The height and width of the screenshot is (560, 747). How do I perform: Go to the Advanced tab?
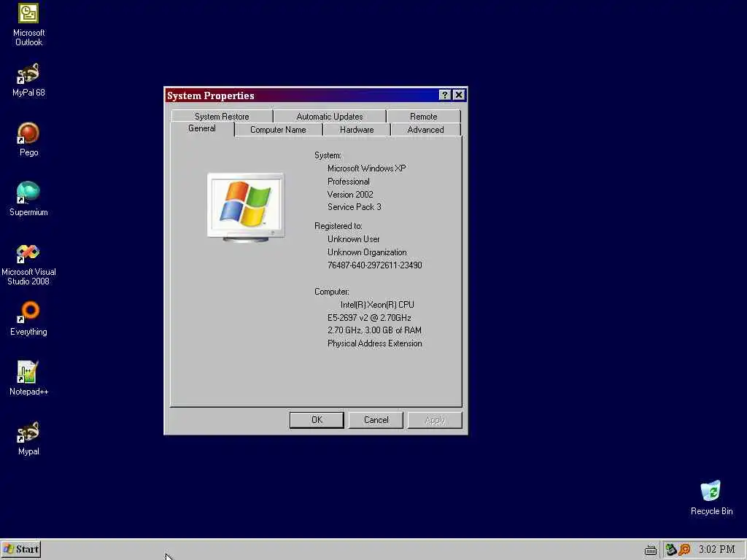click(425, 130)
